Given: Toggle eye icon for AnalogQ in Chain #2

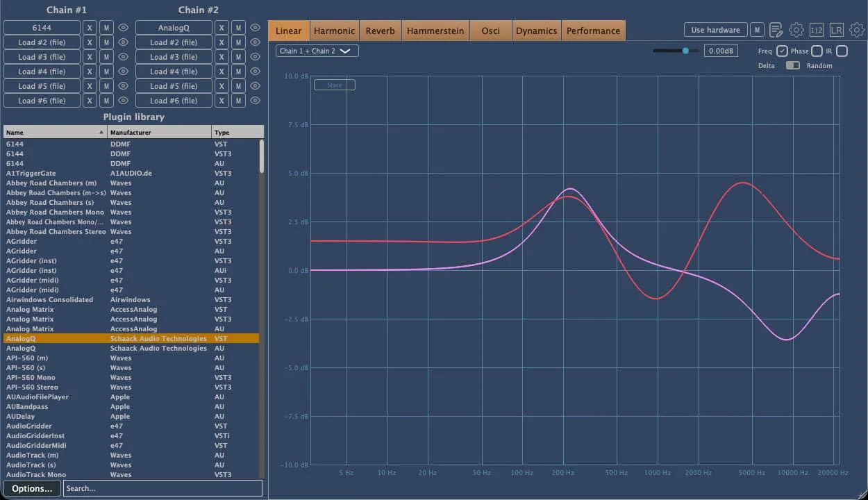Looking at the screenshot, I should [x=255, y=28].
